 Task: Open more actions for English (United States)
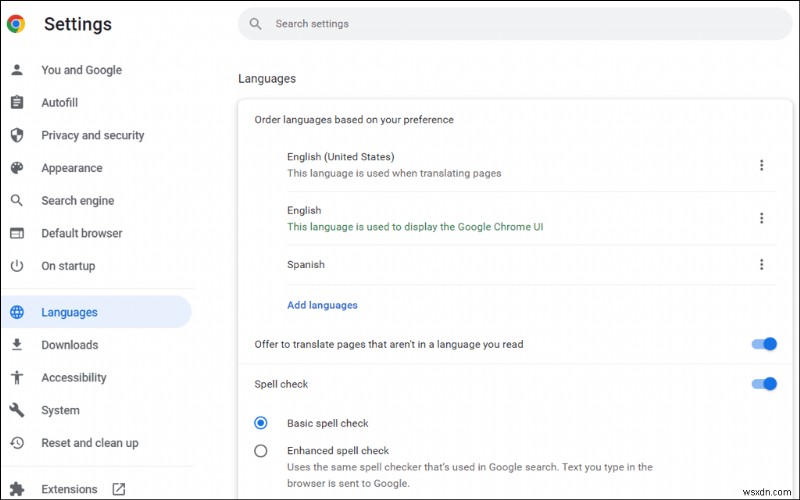[761, 165]
